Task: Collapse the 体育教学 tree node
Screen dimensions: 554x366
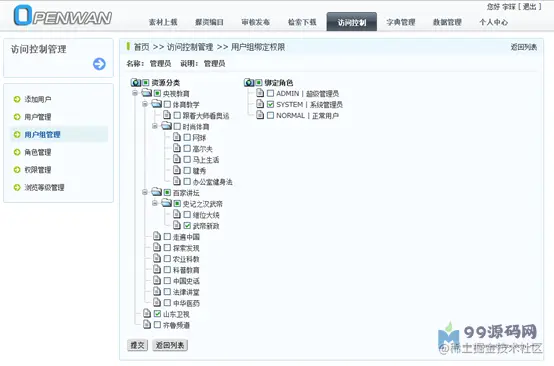Action: pyautogui.click(x=145, y=104)
